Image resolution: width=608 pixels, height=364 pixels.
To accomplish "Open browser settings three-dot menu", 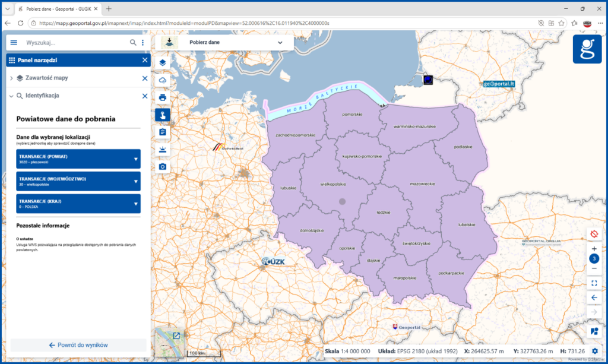I will [x=600, y=23].
